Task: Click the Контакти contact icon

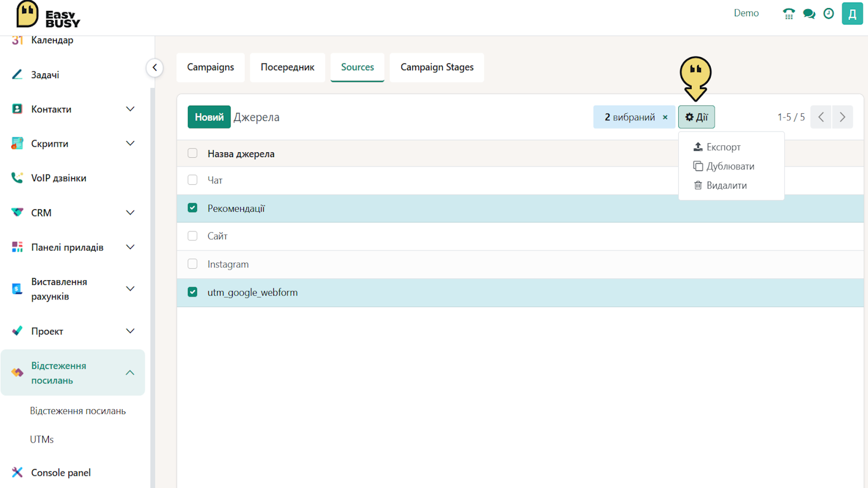Action: coord(17,109)
